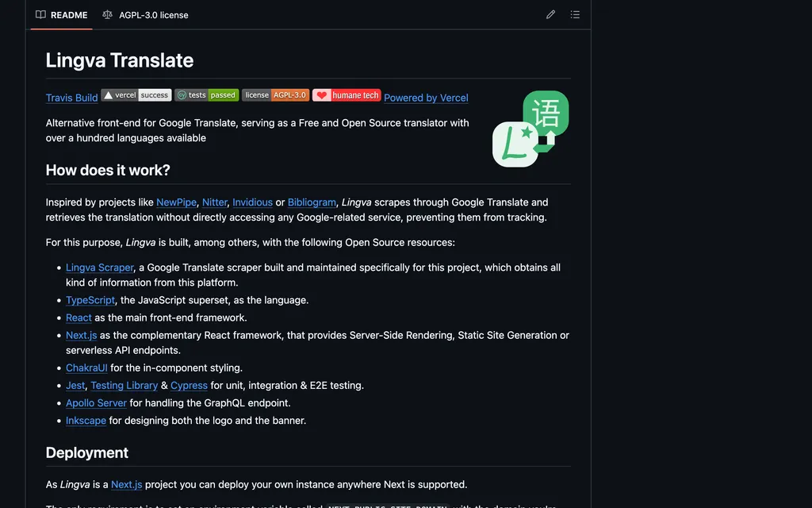Open the NewPipe link

[176, 202]
